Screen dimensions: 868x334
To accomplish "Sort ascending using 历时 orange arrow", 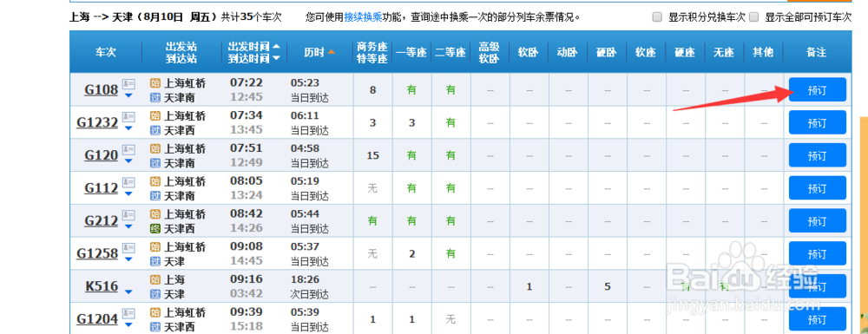I will tap(332, 52).
